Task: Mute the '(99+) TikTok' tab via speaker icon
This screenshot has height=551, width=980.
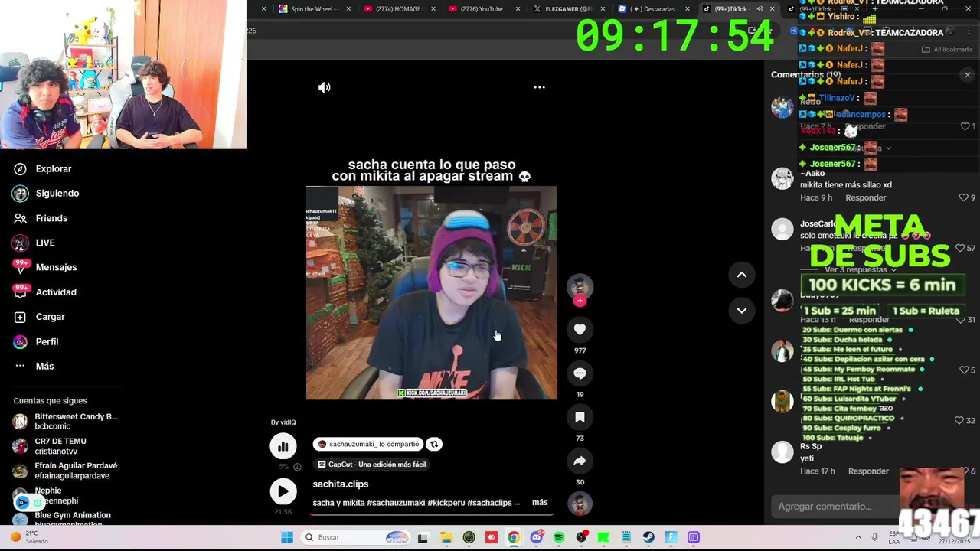Action: pyautogui.click(x=759, y=9)
